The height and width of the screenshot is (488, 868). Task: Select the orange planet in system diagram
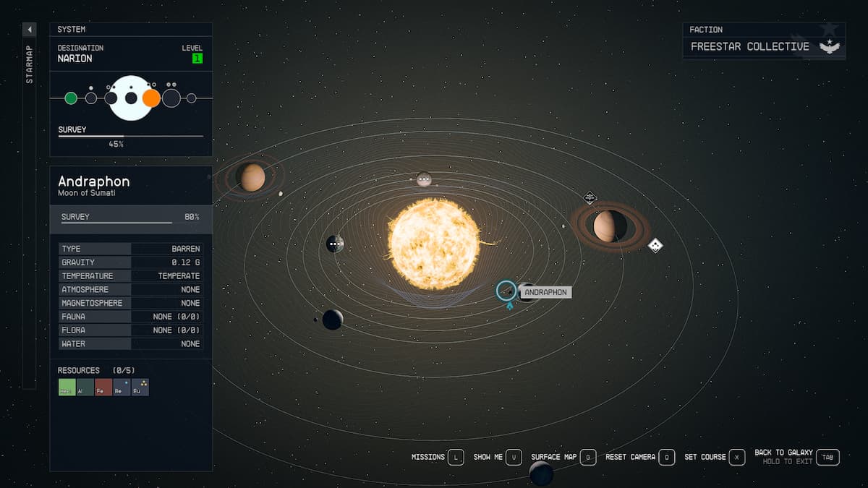tap(151, 98)
